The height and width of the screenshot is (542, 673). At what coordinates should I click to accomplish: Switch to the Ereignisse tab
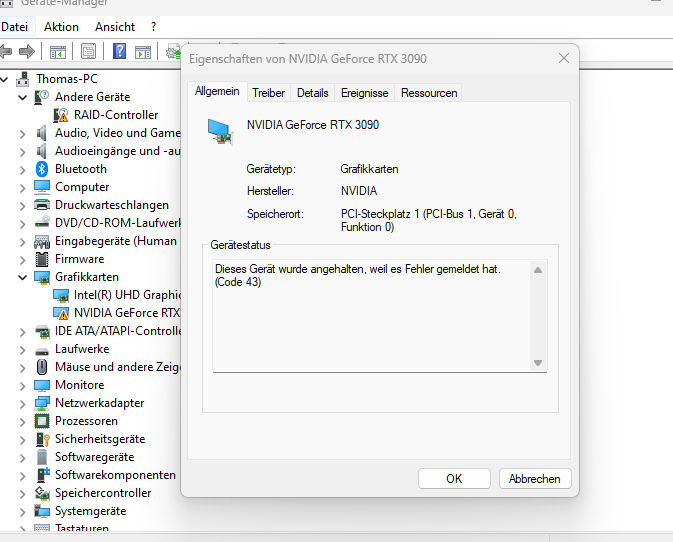click(364, 93)
